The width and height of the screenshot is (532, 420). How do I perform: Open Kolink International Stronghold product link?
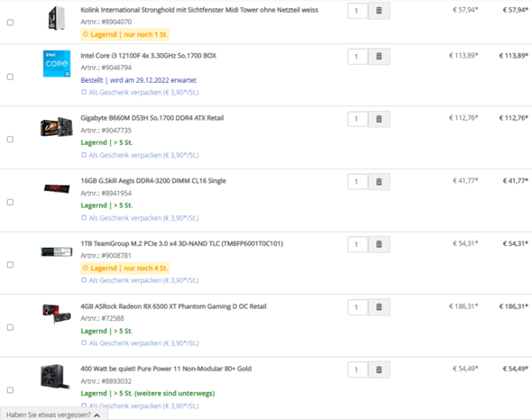(199, 10)
